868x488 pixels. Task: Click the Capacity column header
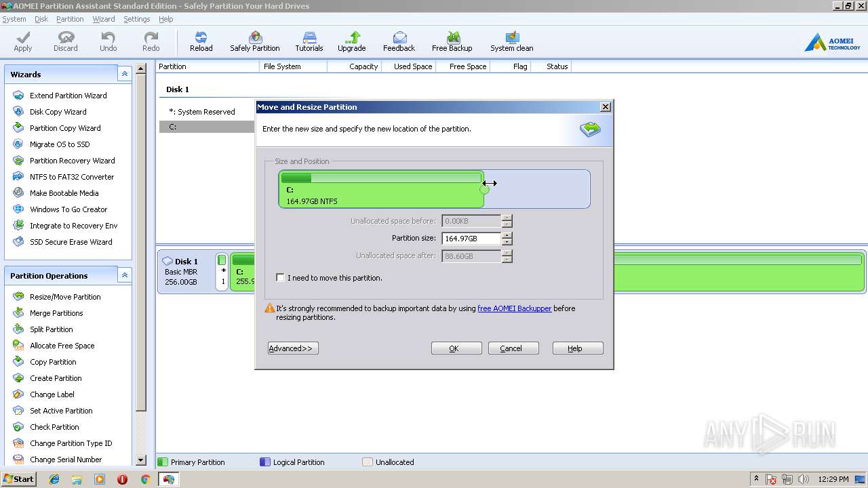click(x=354, y=66)
